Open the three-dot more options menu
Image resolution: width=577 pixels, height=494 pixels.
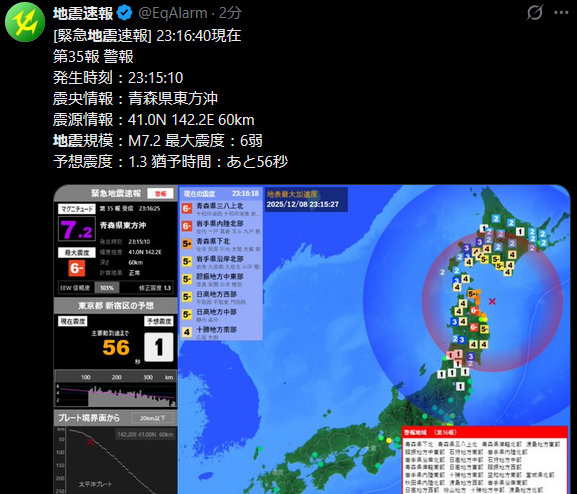click(x=561, y=13)
